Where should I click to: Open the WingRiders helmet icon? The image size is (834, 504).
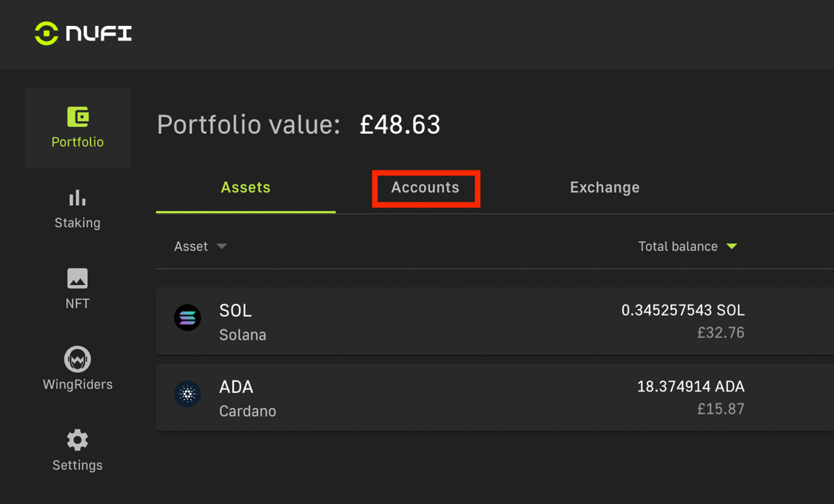(x=78, y=359)
